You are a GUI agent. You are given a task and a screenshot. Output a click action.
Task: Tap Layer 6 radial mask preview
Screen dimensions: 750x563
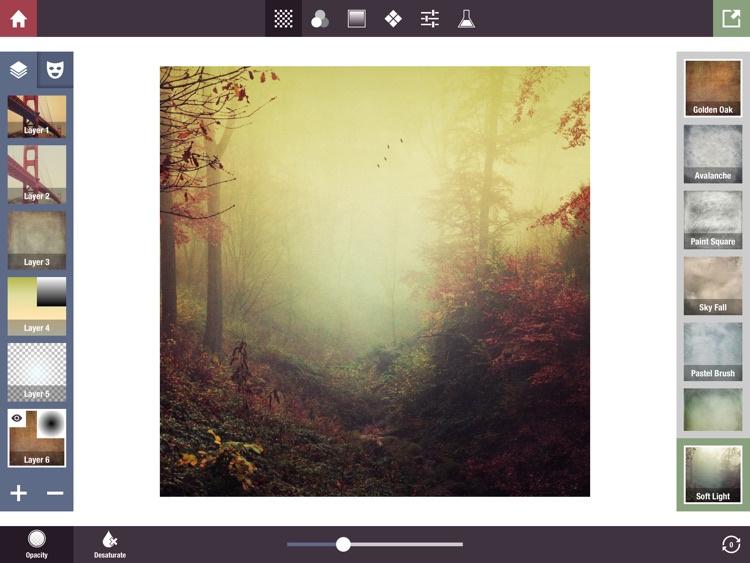52,423
